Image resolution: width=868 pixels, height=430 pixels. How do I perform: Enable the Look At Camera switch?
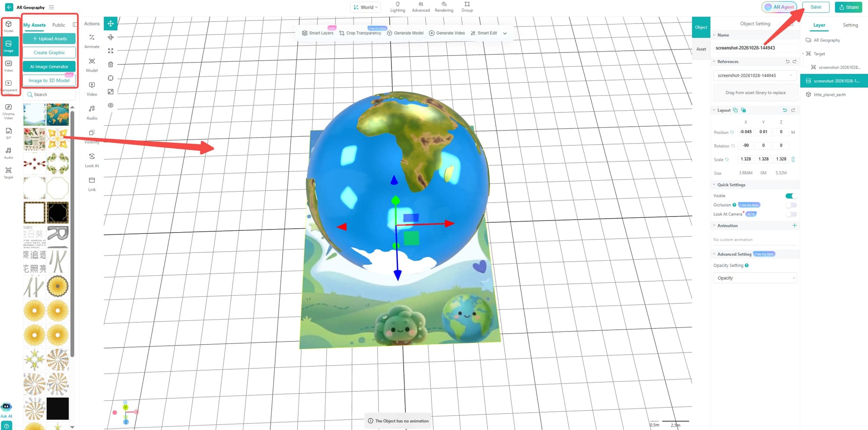coord(791,214)
